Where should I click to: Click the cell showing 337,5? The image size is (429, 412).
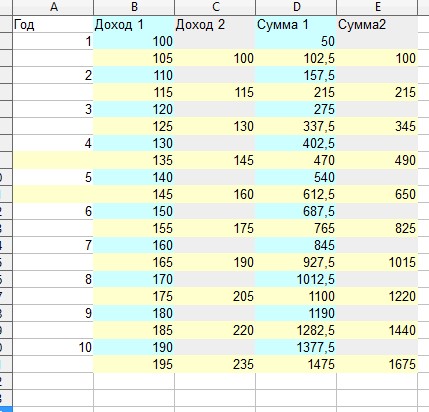(296, 126)
